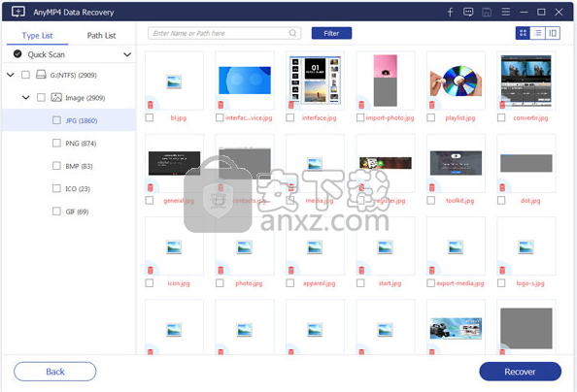Open the import-photo.jpg thumbnail
This screenshot has height=392, width=577.
click(386, 81)
